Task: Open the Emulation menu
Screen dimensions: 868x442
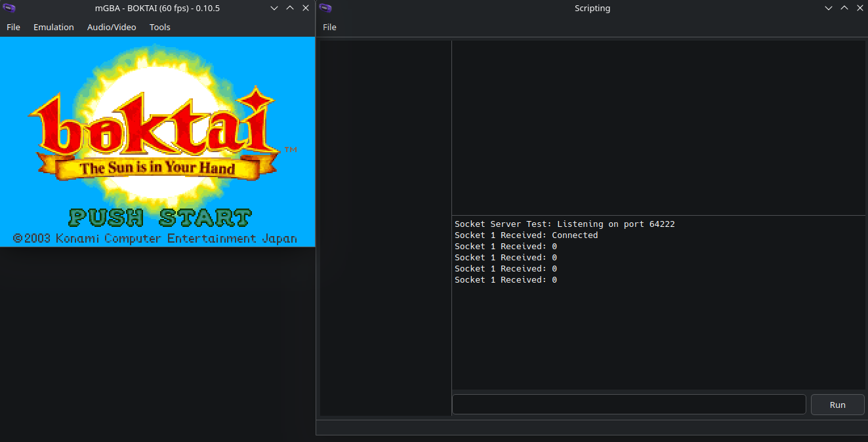Action: [53, 27]
